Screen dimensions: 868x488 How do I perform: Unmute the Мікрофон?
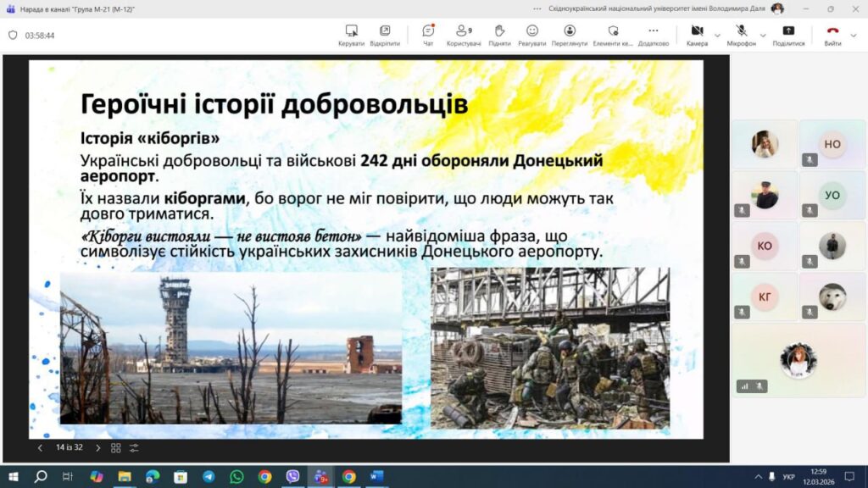click(x=742, y=35)
